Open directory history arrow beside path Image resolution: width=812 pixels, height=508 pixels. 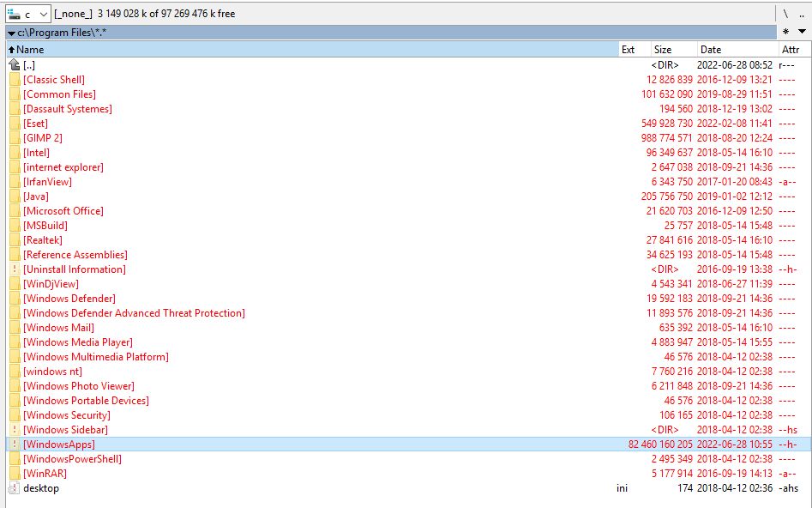[x=10, y=32]
